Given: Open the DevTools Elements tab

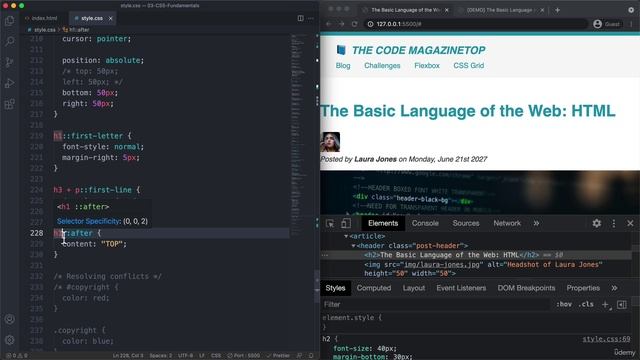Looking at the screenshot, I should tap(383, 223).
